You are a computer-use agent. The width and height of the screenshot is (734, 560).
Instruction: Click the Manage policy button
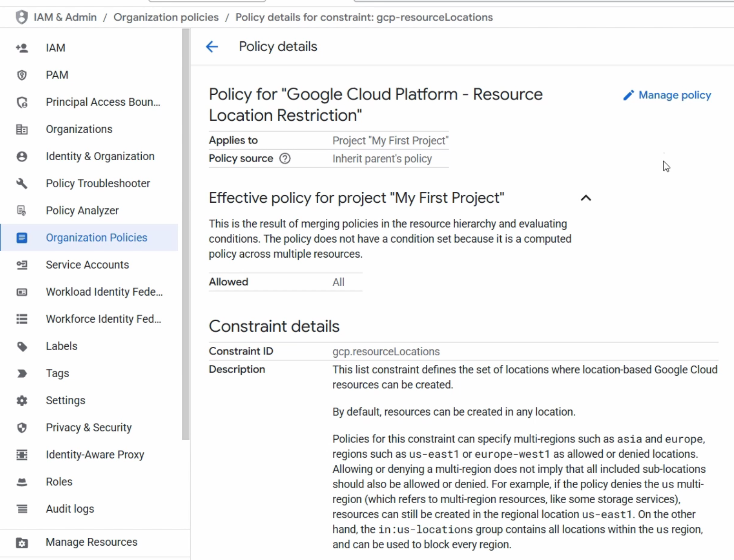click(x=667, y=95)
